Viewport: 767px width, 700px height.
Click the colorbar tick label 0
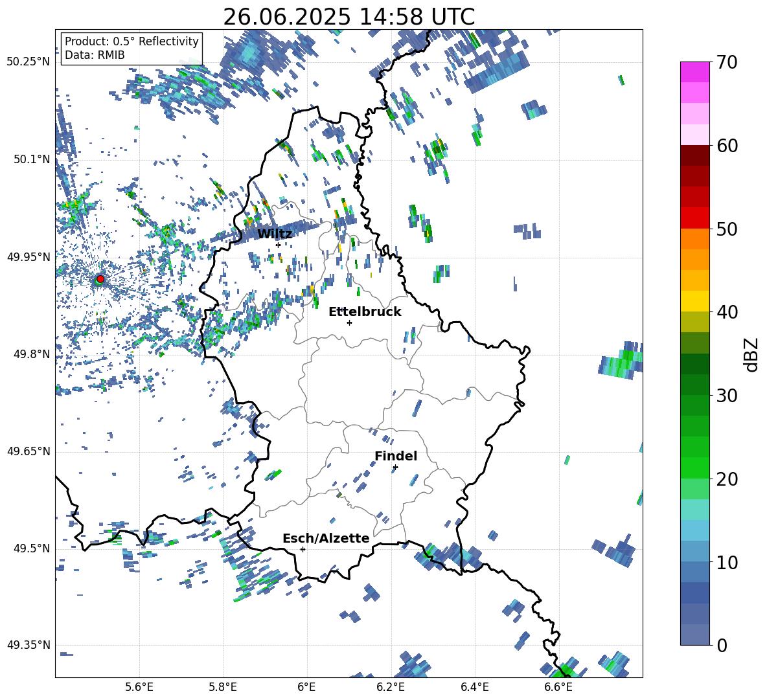[x=722, y=645]
